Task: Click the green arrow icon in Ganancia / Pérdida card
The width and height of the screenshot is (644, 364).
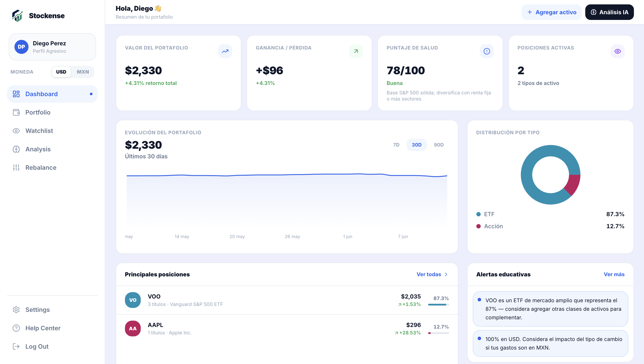Action: (356, 51)
